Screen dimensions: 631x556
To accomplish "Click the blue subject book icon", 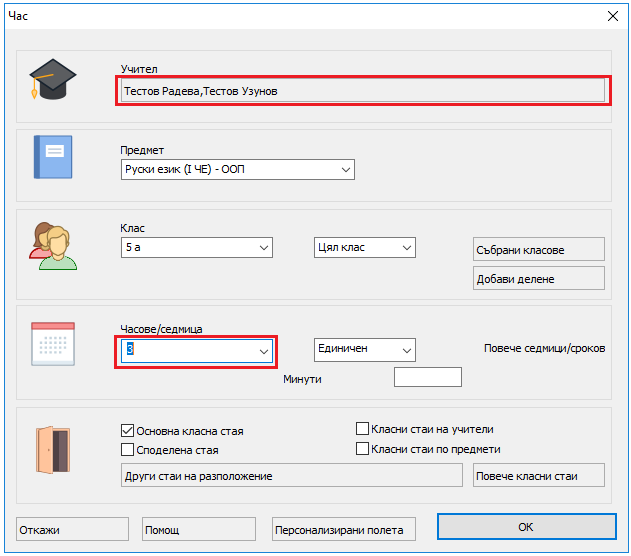I will coord(52,157).
